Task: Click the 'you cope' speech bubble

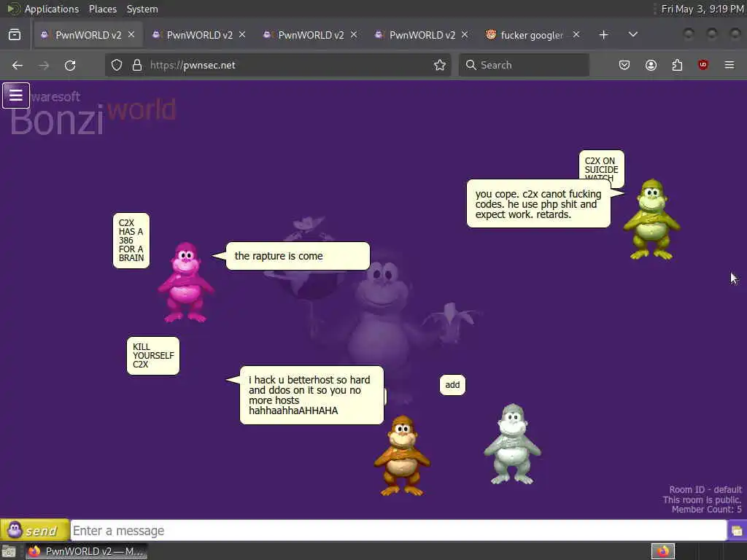Action: (538, 204)
